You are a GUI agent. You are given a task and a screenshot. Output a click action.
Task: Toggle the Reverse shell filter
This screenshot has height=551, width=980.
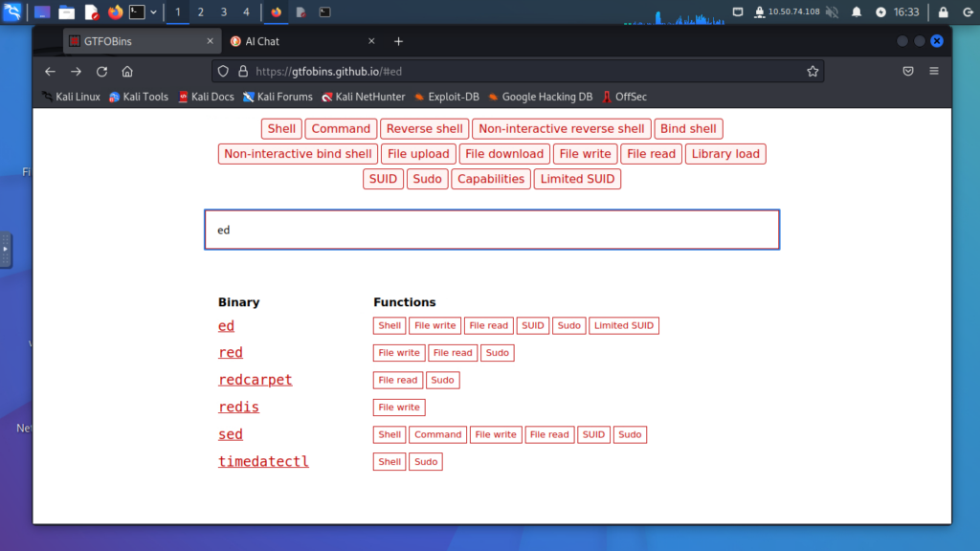pos(424,129)
